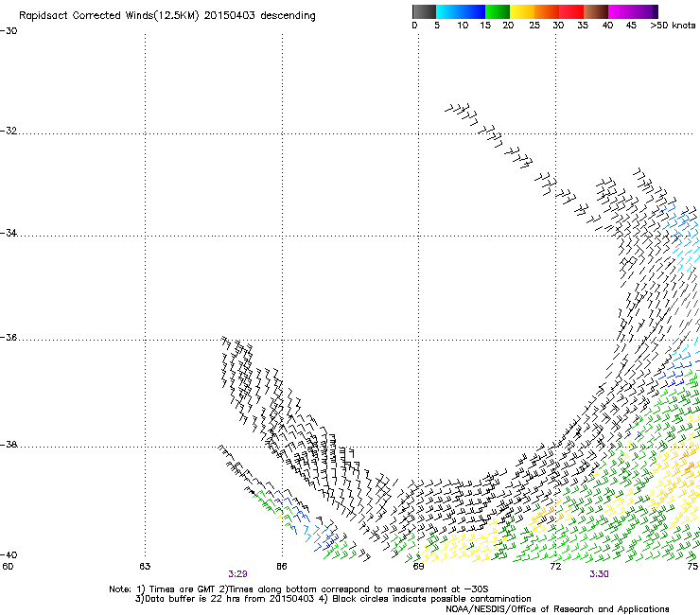The width and height of the screenshot is (700, 615).
Task: Click the purple '3:29' time label
Action: 237,574
